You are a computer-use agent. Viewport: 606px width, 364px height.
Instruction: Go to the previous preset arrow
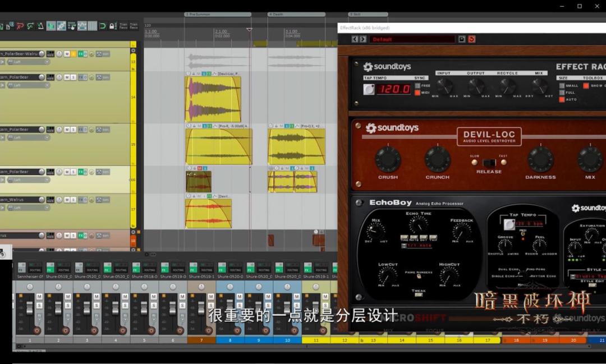click(355, 39)
